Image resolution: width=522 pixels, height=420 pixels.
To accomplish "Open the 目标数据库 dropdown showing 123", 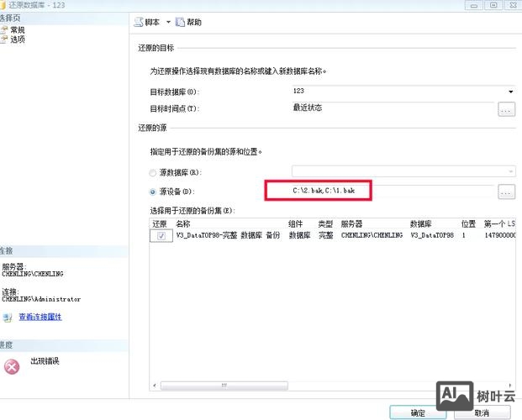I will pyautogui.click(x=511, y=92).
